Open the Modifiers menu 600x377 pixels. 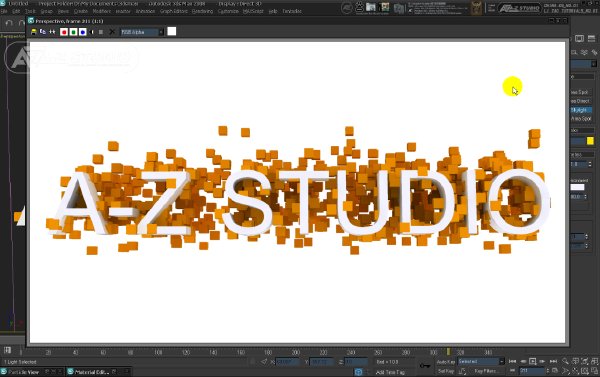[x=102, y=11]
